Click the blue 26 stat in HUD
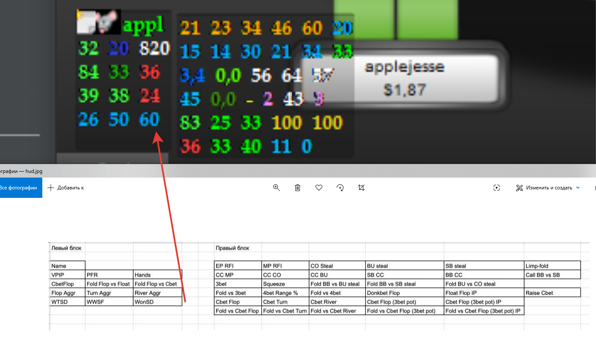Screen dimensions: 596x364 (89, 120)
